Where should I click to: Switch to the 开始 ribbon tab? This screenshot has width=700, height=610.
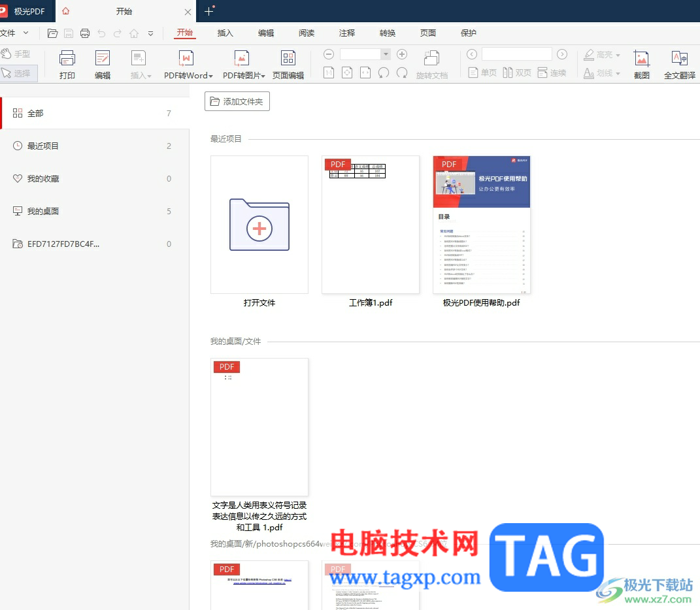pos(185,33)
